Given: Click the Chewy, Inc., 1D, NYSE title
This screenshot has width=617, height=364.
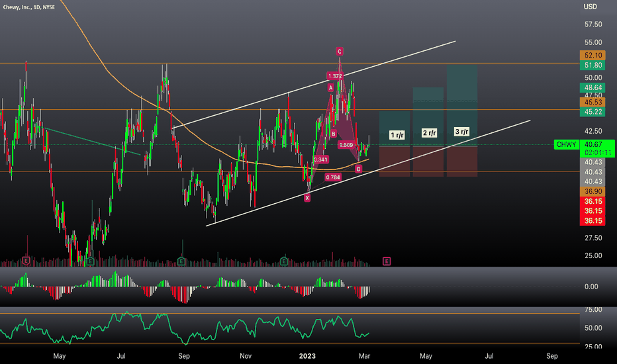Looking at the screenshot, I should [x=28, y=7].
